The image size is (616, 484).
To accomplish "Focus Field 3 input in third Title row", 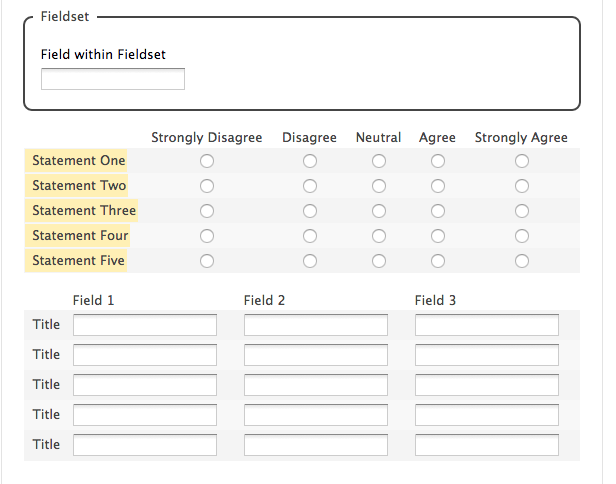I will (487, 385).
